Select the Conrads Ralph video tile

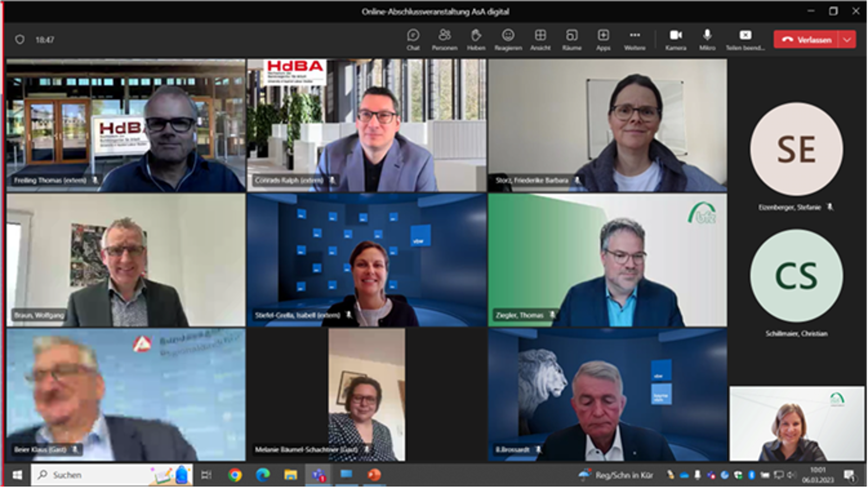(367, 125)
